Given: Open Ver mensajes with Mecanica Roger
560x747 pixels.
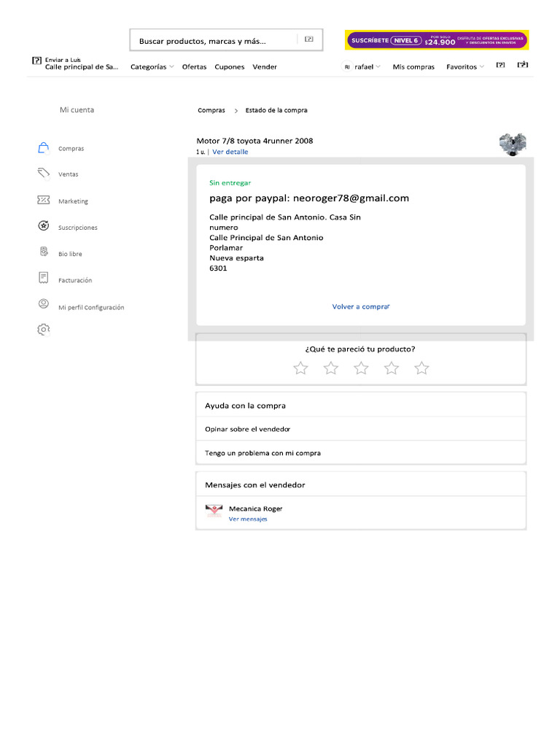Looking at the screenshot, I should pos(248,519).
